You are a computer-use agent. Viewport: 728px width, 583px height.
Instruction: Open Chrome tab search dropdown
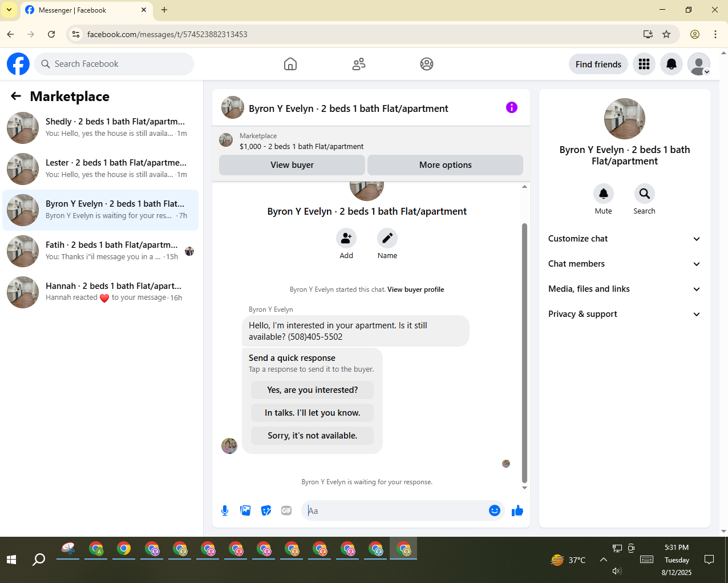(x=9, y=10)
